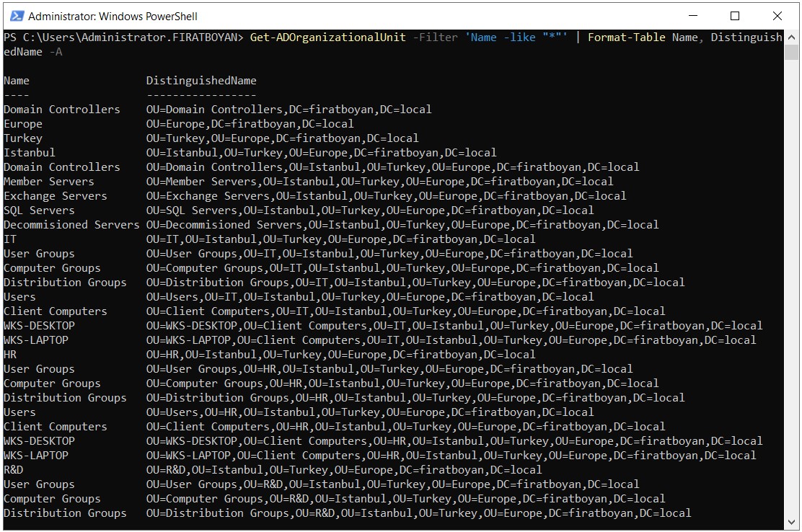Click OU=Member Servers distinguished name
Screen dimensions: 802x532
point(379,182)
